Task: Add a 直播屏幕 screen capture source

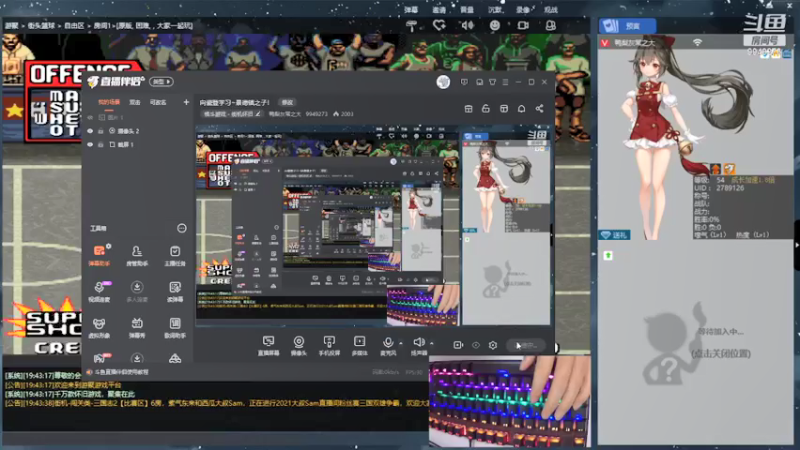Action: point(268,345)
